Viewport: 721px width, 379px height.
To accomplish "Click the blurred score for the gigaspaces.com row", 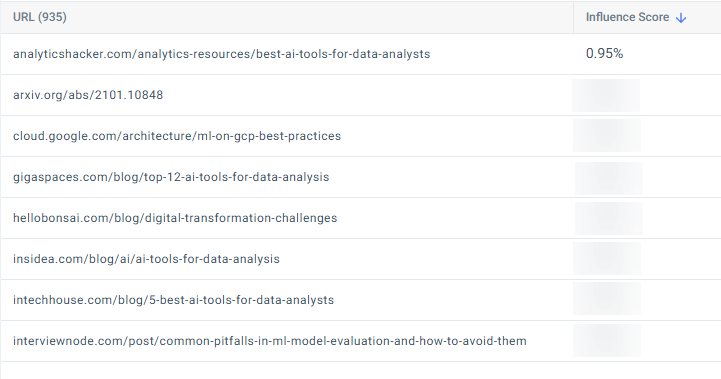I will [x=609, y=178].
